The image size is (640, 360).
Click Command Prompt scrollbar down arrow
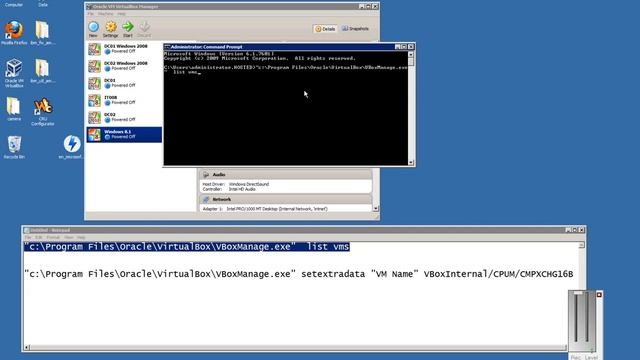(411, 162)
